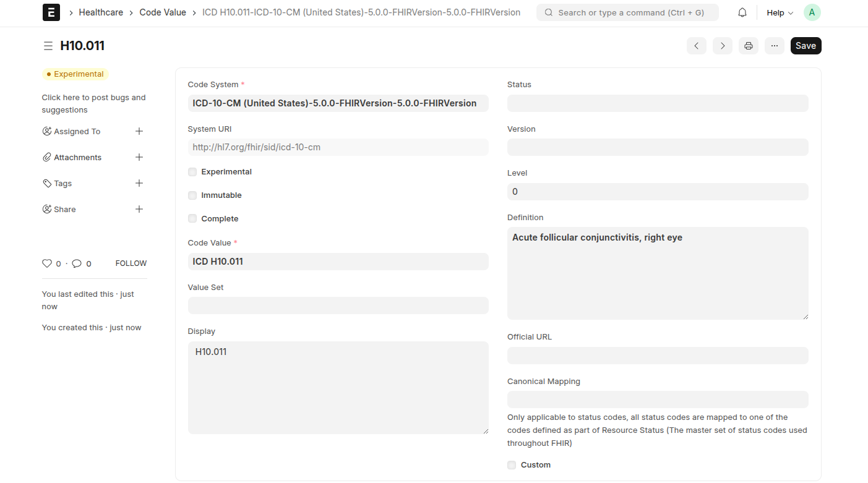This screenshot has width=868, height=483.
Task: Add a tag with plus icon
Action: click(139, 183)
